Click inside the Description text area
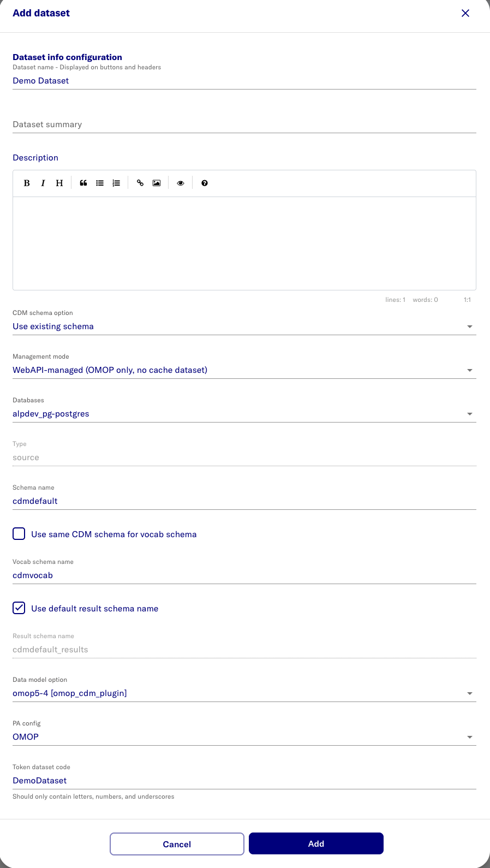490x868 pixels. 244,243
